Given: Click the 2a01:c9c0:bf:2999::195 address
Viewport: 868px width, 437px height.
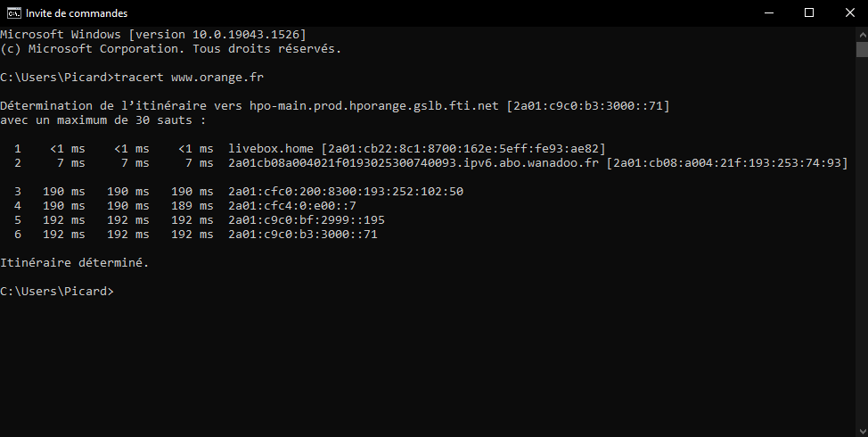Looking at the screenshot, I should (307, 220).
